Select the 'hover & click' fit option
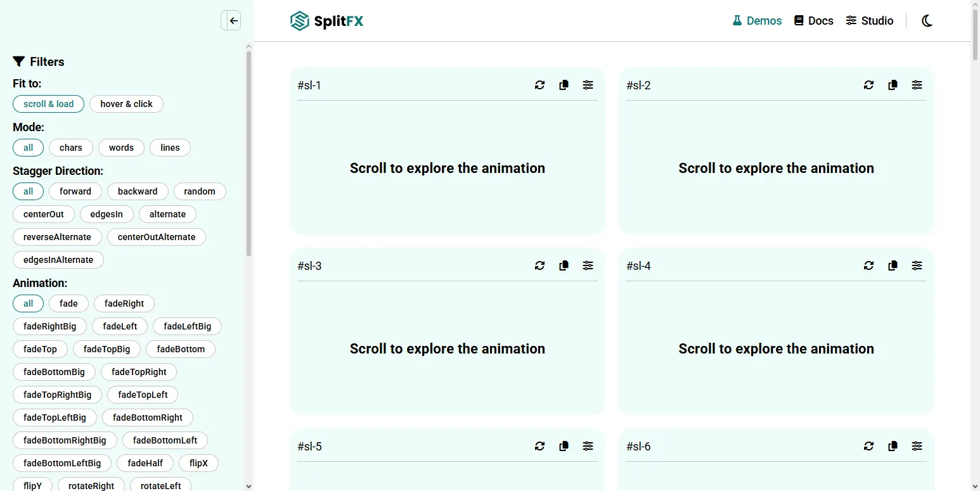980x491 pixels. (x=126, y=104)
